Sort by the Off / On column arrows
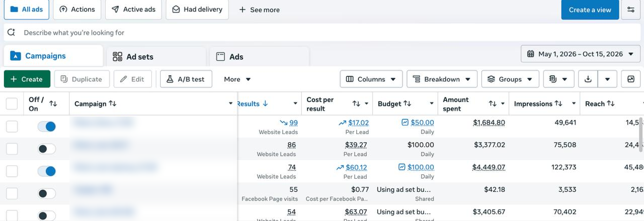The height and width of the screenshot is (221, 644). point(53,104)
